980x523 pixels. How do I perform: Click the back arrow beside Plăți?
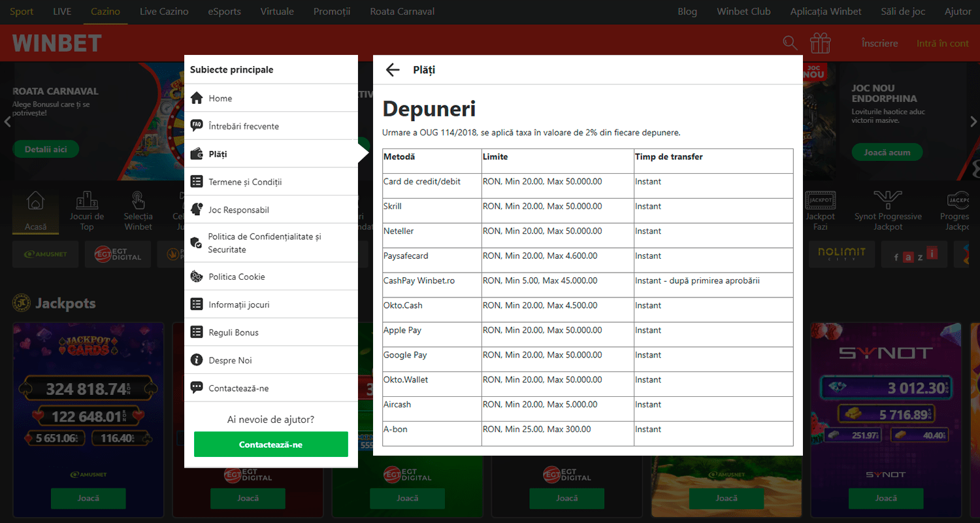pyautogui.click(x=392, y=70)
